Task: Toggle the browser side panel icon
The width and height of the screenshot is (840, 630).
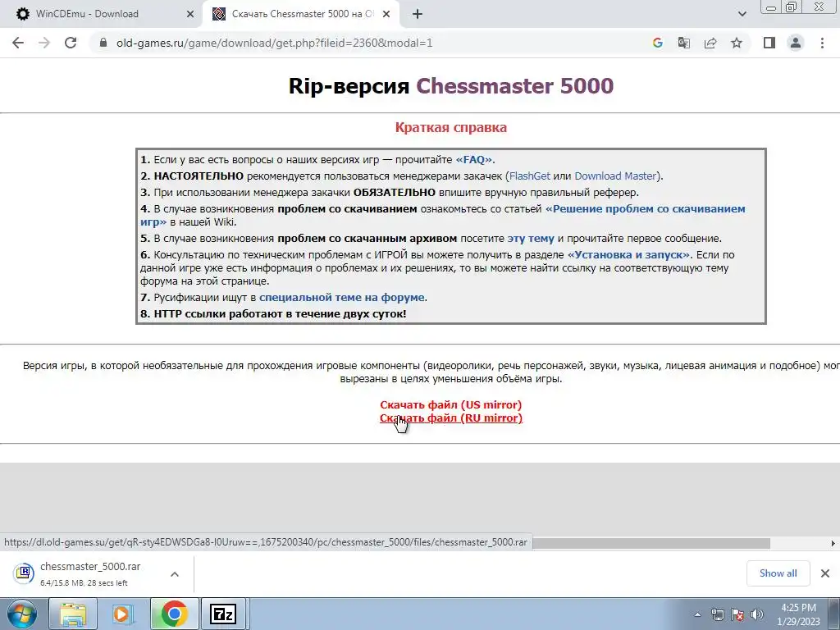Action: tap(769, 43)
